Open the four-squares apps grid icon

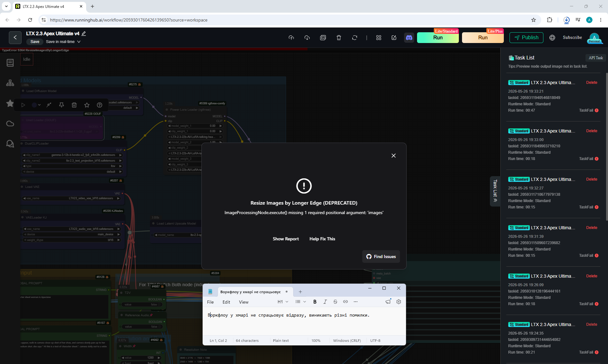click(379, 38)
